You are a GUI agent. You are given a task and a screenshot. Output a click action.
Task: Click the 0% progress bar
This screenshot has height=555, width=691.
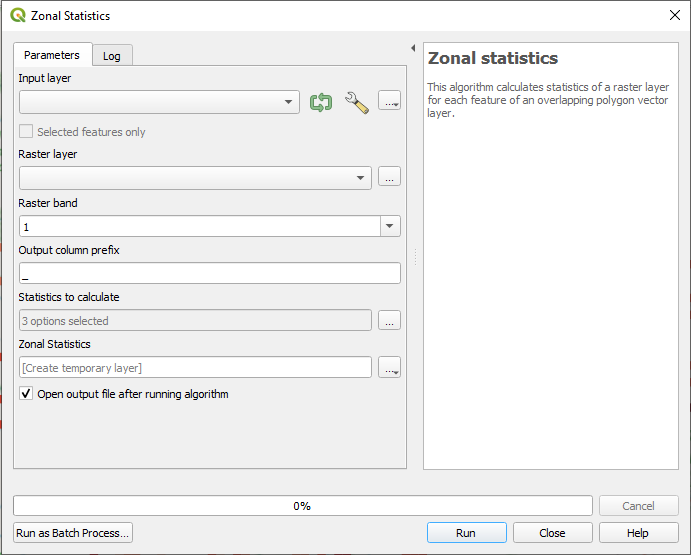coord(303,506)
